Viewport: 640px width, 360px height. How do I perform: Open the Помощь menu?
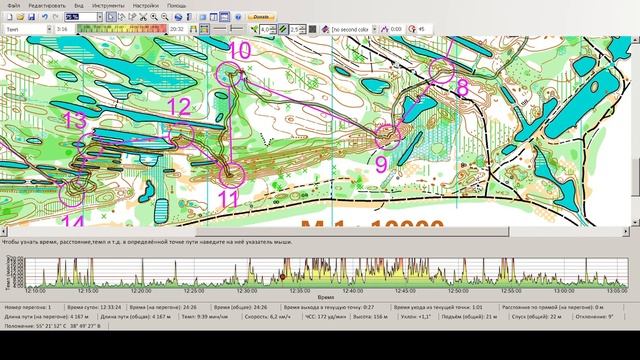tap(176, 6)
